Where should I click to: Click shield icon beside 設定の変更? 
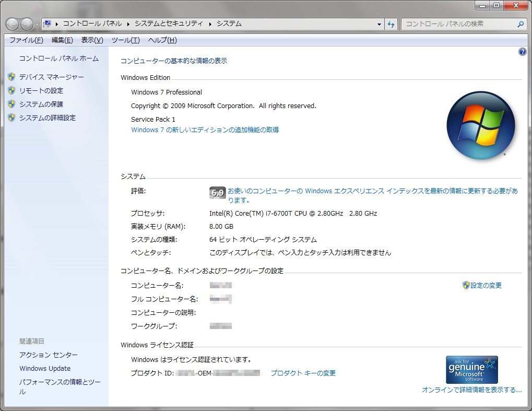point(466,285)
